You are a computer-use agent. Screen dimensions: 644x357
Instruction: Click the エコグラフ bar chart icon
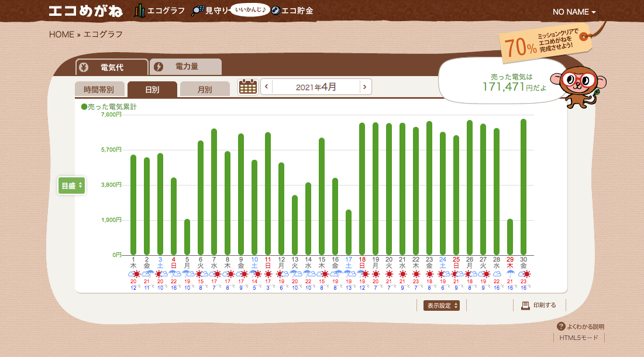click(x=140, y=11)
